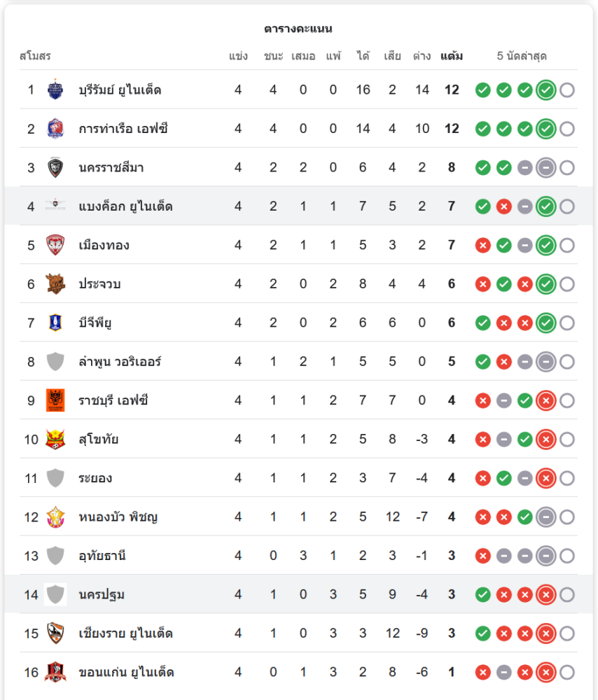Image resolution: width=598 pixels, height=700 pixels.
Task: Click the ตารางคะแนน table title
Action: pos(298,29)
